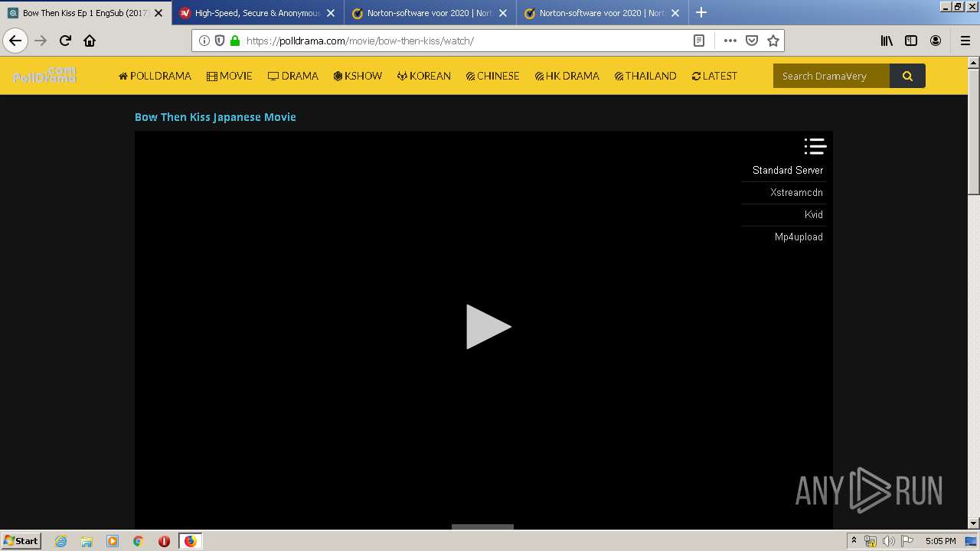Open the HK DRAMA menu item
The height and width of the screenshot is (551, 980).
(x=567, y=76)
